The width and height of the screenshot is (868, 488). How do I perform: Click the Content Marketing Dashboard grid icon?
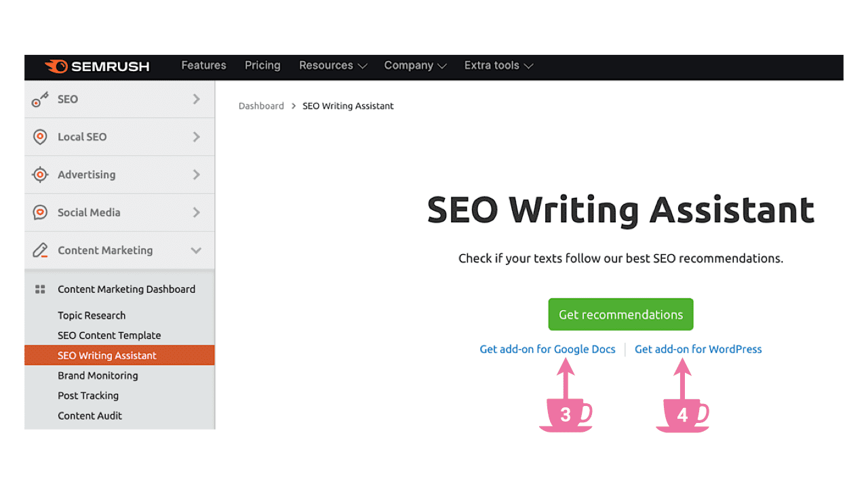41,289
